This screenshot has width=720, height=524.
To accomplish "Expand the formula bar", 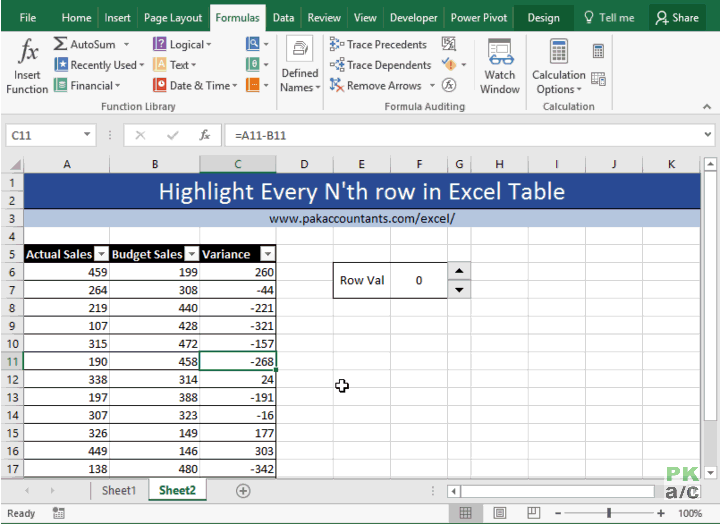I will [x=707, y=135].
